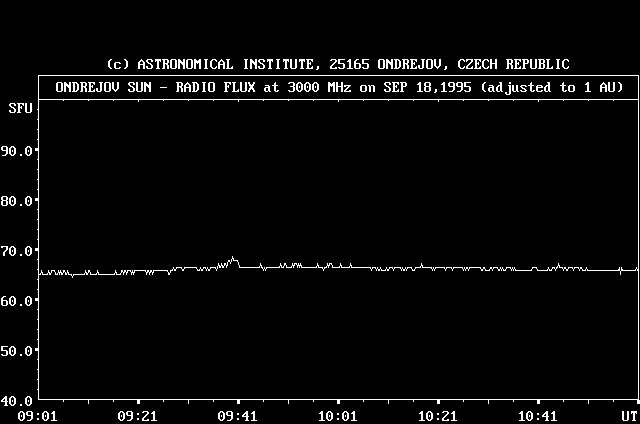
Task: Click the 10:01 time axis label
Action: [336, 415]
